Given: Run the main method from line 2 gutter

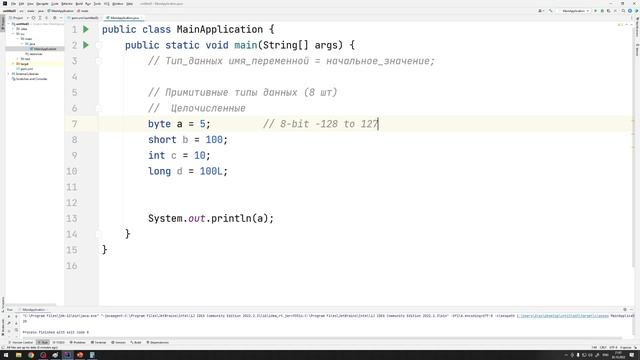Looking at the screenshot, I should click(86, 45).
